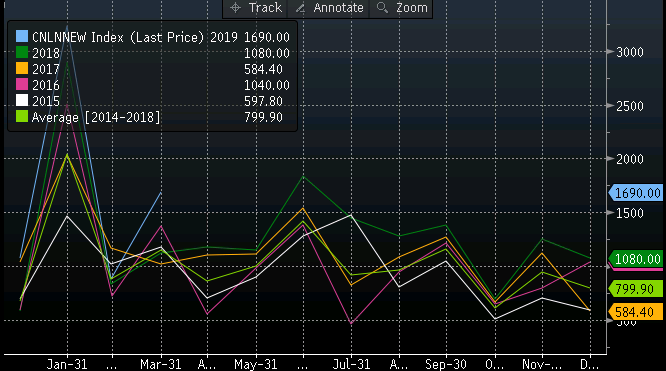Click the Annotate pencil icon
666x371 pixels.
pyautogui.click(x=300, y=8)
